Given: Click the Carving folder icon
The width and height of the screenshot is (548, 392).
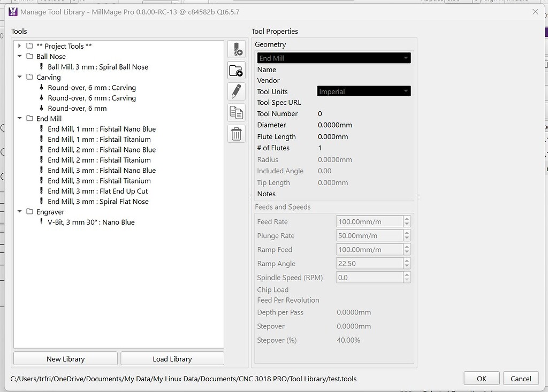Looking at the screenshot, I should pyautogui.click(x=30, y=77).
